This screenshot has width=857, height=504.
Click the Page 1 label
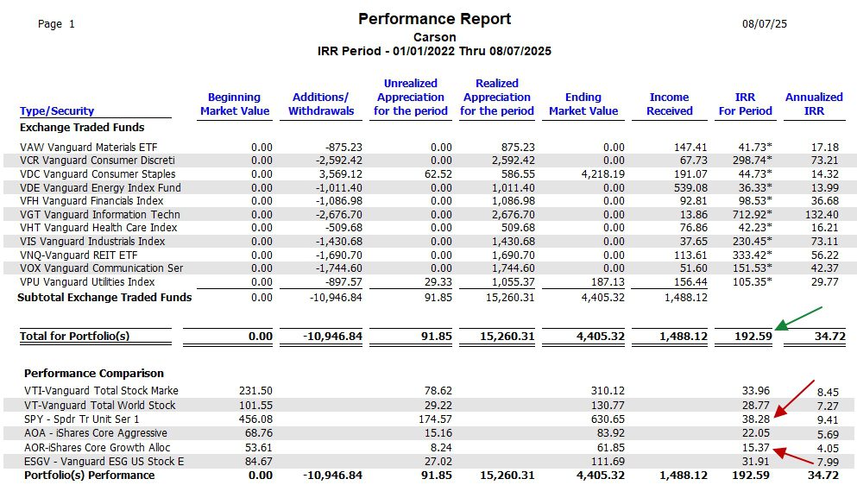pos(56,24)
